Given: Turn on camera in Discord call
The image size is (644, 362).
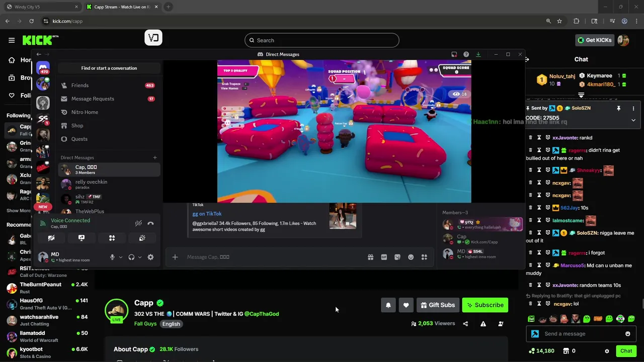Looking at the screenshot, I should coord(51,238).
